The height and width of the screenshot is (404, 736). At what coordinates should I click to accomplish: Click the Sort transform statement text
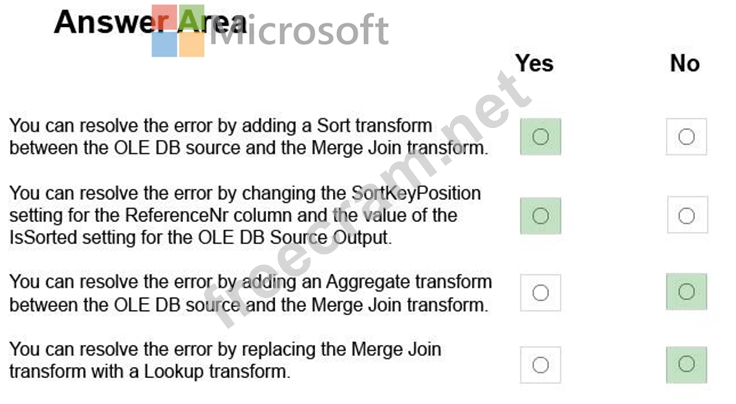[x=249, y=137]
